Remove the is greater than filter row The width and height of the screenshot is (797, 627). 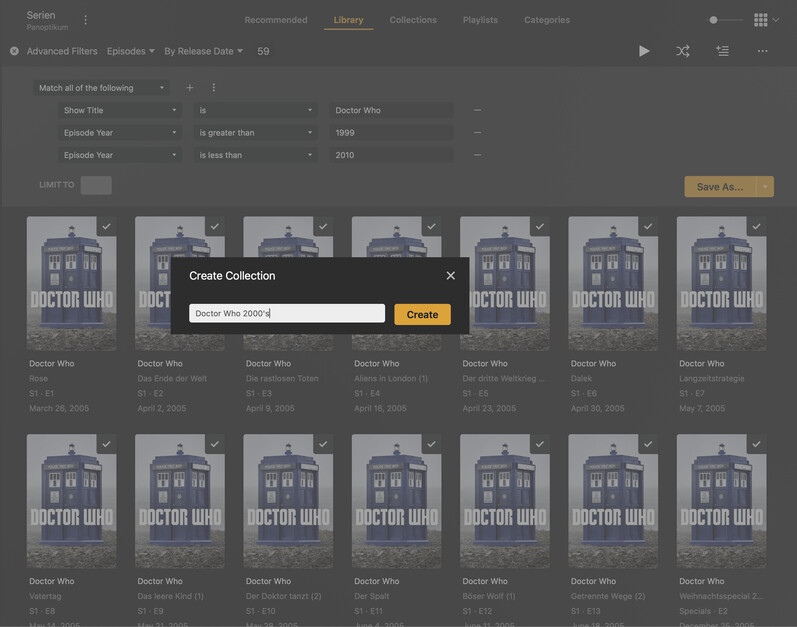[477, 132]
